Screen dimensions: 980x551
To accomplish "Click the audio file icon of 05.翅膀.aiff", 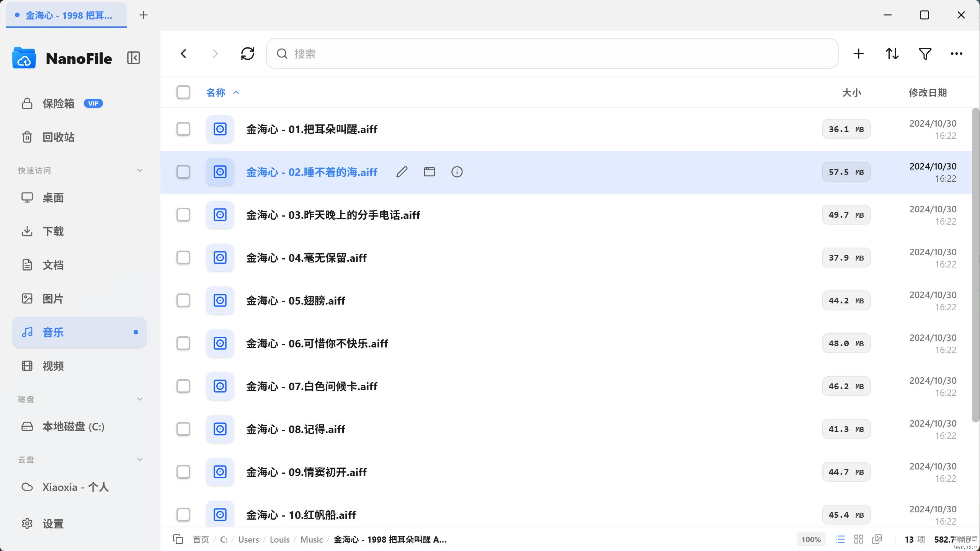I will pyautogui.click(x=220, y=300).
